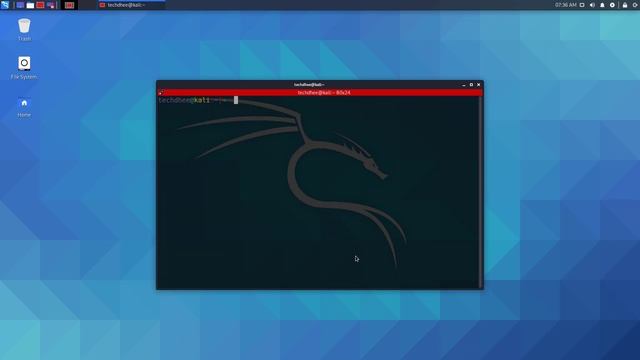Minimize the terminal window
This screenshot has height=360, width=640.
[x=464, y=85]
